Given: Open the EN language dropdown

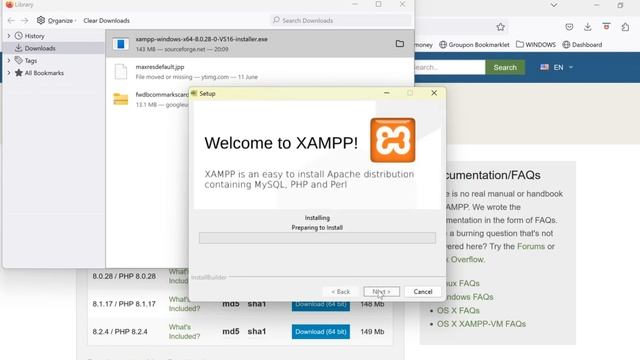Looking at the screenshot, I should click(564, 67).
